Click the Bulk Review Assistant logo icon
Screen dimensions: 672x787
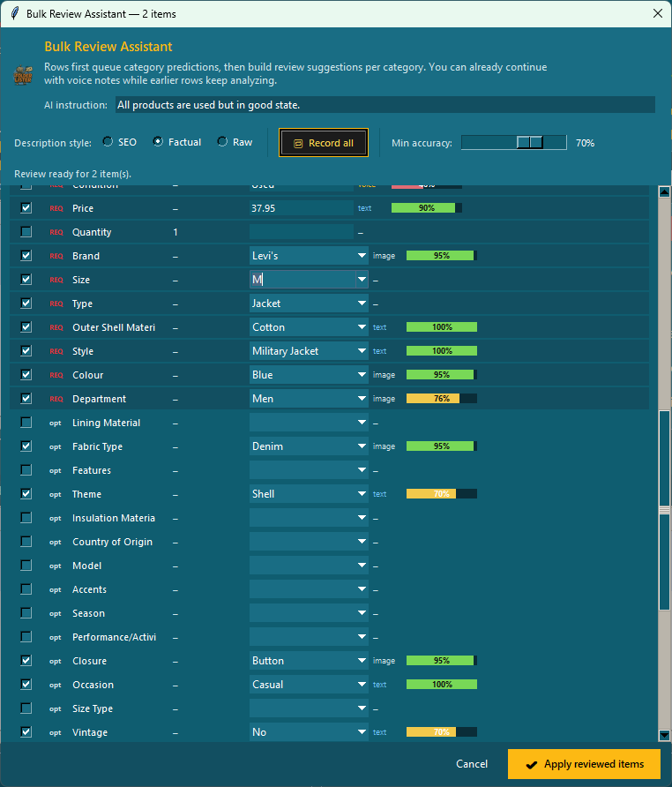23,76
